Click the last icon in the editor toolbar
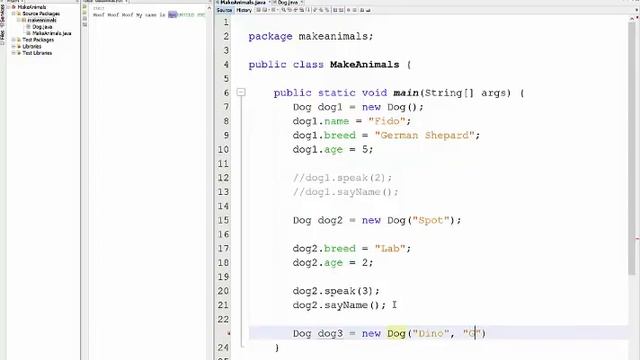 [368, 10]
